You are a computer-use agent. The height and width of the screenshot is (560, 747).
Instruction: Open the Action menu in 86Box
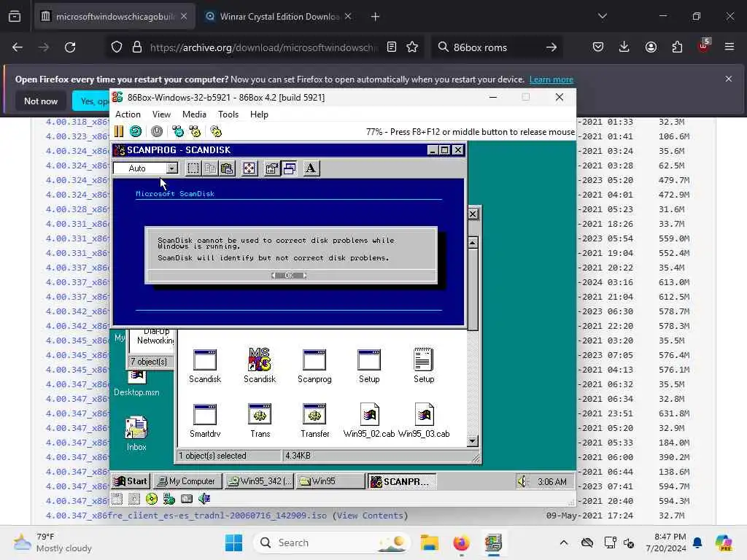tap(128, 114)
